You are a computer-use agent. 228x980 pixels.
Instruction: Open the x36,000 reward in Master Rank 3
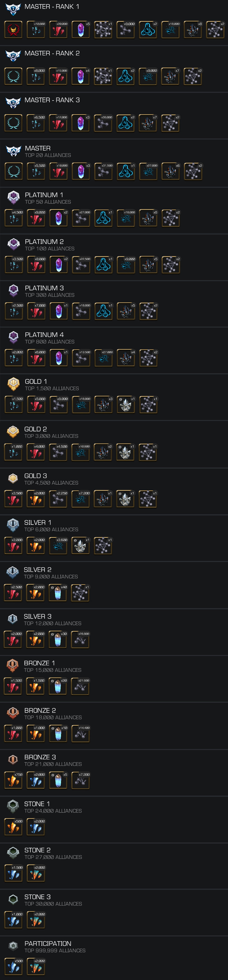103,123
